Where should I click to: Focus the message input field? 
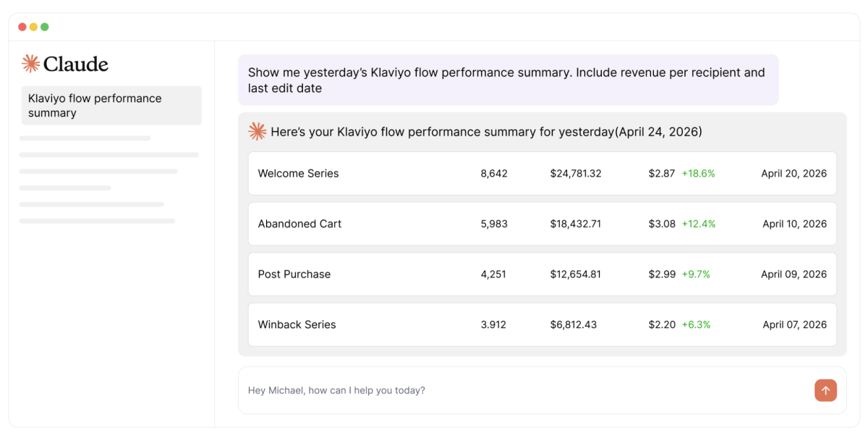click(x=542, y=390)
